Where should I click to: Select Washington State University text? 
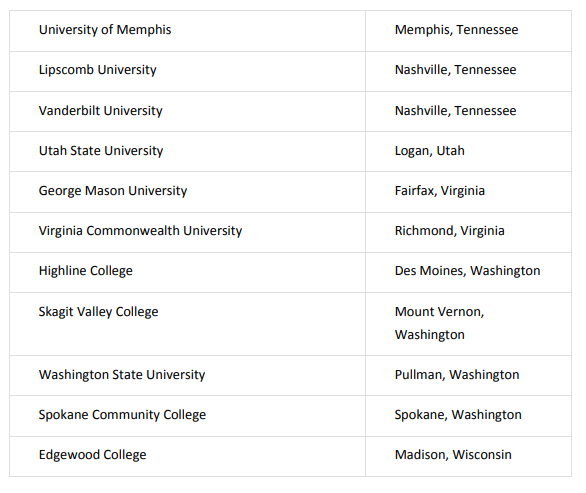coord(122,375)
